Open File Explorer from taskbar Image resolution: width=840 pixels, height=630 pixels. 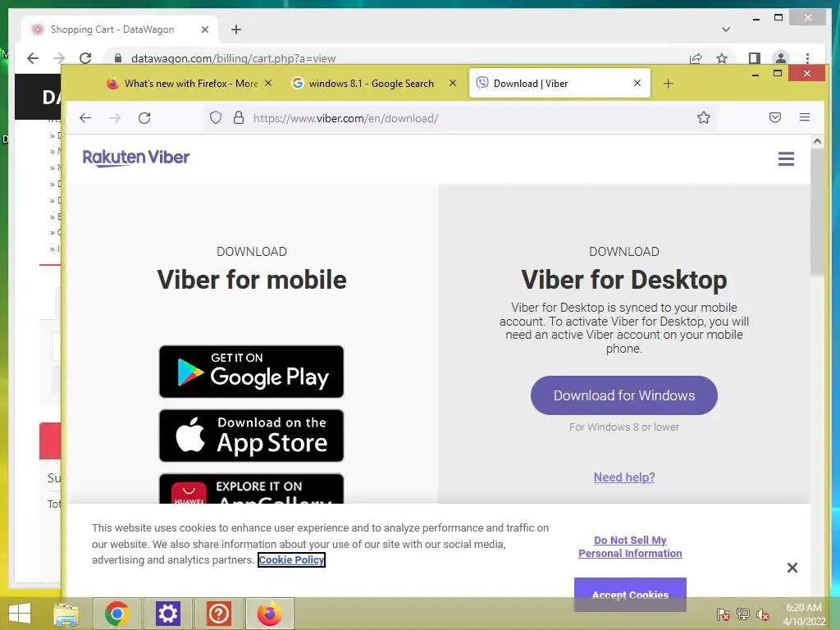click(66, 614)
